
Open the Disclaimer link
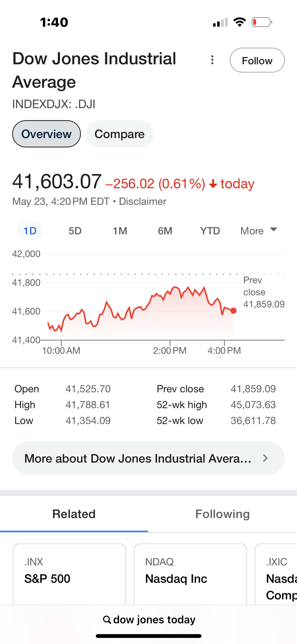[143, 202]
